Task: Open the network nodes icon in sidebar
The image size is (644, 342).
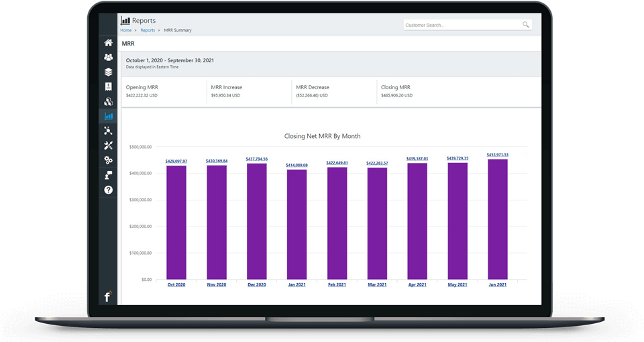Action: (108, 131)
